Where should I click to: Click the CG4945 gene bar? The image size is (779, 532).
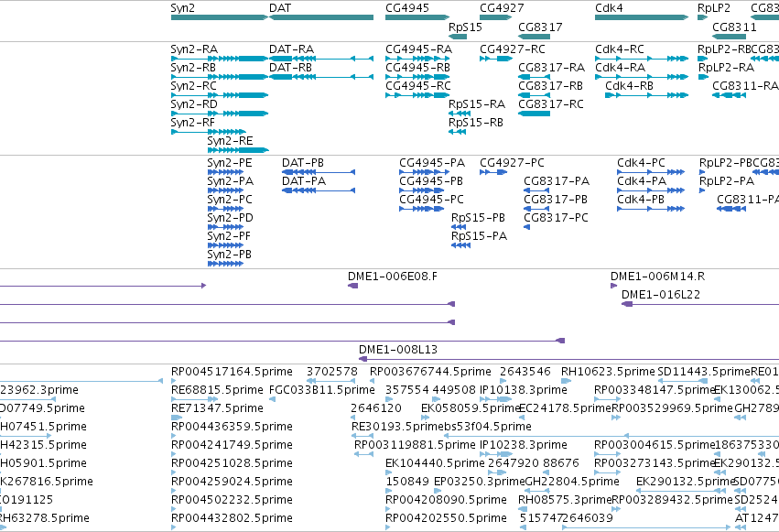[x=417, y=17]
